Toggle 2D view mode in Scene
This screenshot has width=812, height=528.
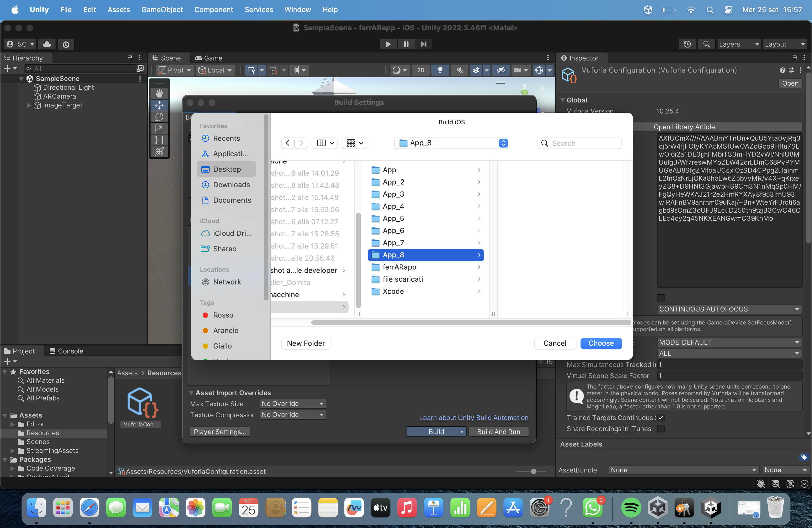[x=421, y=70]
